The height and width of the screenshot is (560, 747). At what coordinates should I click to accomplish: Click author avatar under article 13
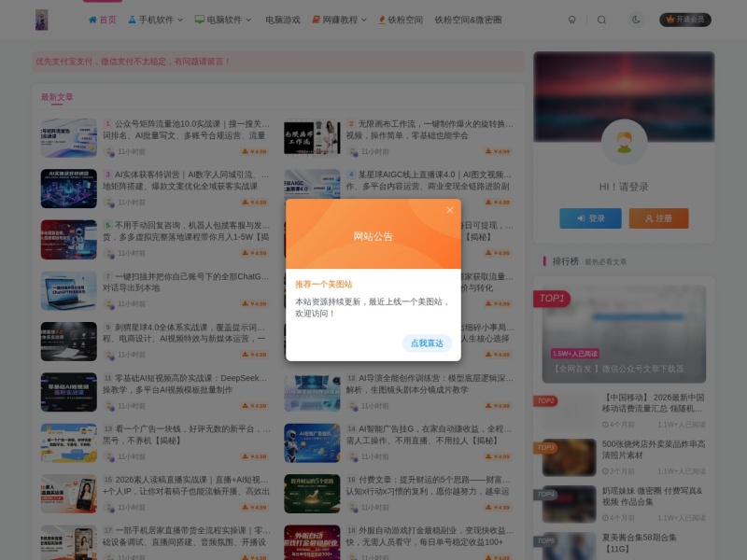[109, 456]
